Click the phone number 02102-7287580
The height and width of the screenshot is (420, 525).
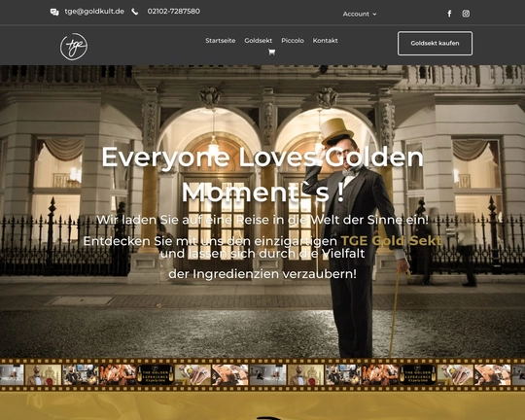point(174,12)
